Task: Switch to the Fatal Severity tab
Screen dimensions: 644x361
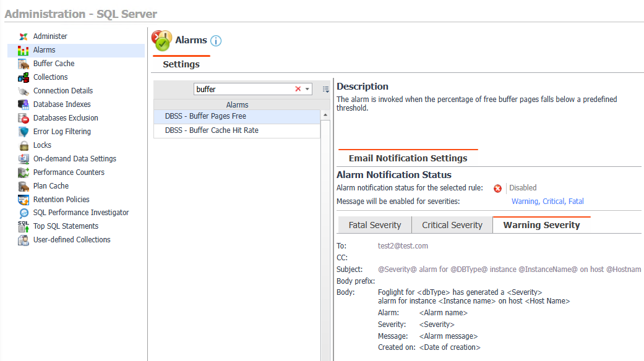Action: [375, 225]
